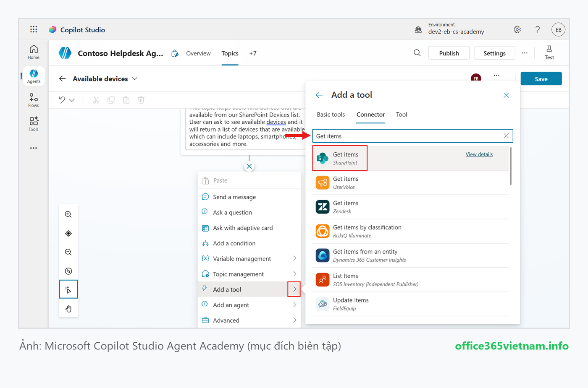Switch to the Overview tab
The image size is (588, 388).
pos(198,53)
